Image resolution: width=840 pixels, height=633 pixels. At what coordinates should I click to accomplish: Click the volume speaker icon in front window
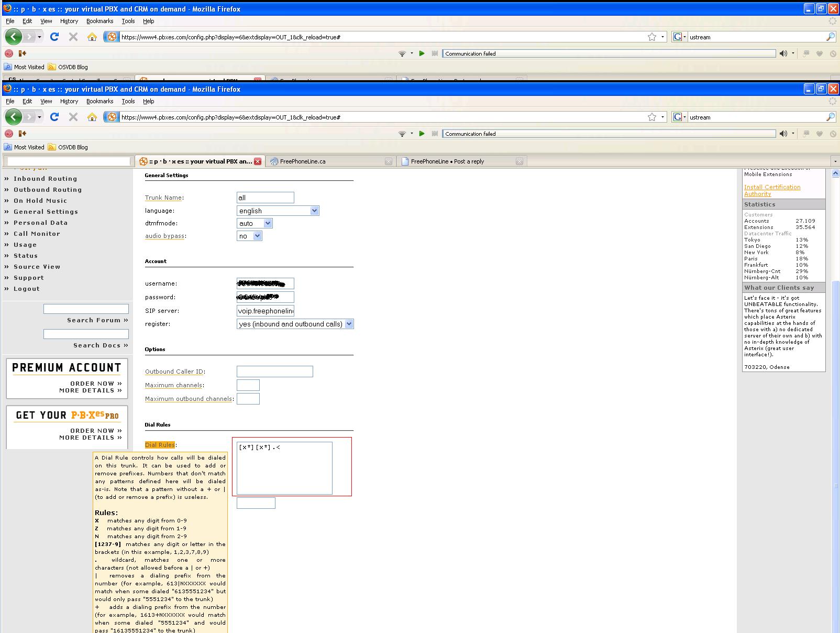783,134
